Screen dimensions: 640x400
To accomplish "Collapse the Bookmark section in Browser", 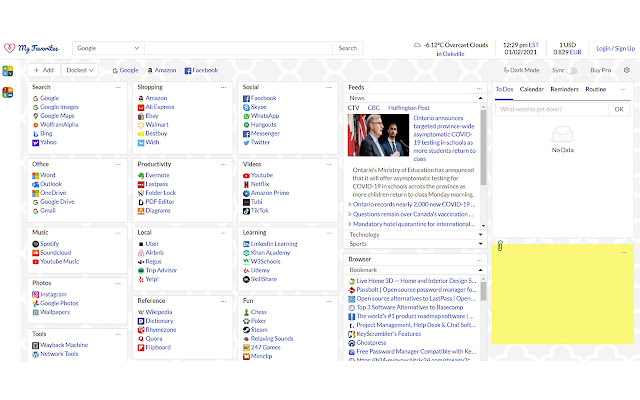I will pos(480,270).
